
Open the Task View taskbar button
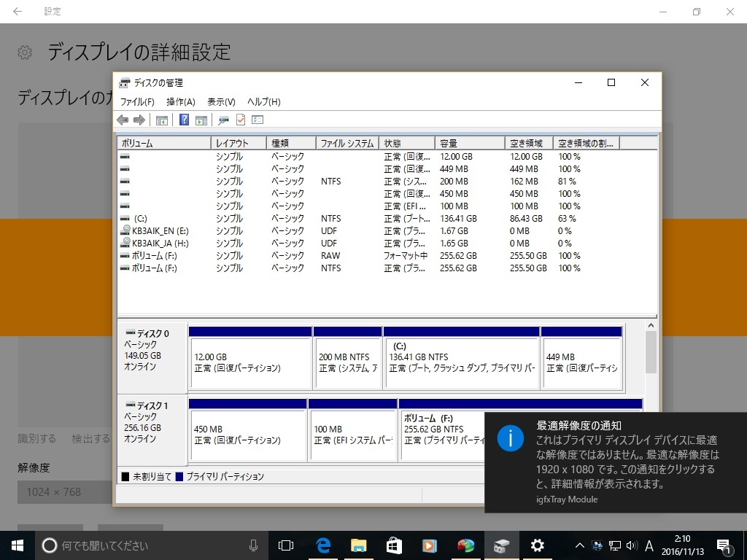click(286, 545)
